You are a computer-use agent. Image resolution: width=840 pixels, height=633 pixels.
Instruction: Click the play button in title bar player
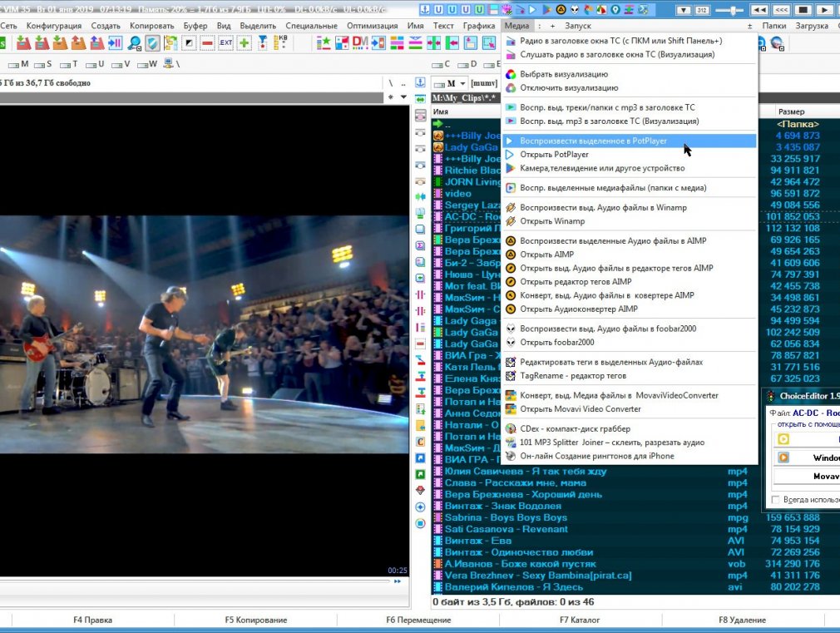click(x=824, y=10)
